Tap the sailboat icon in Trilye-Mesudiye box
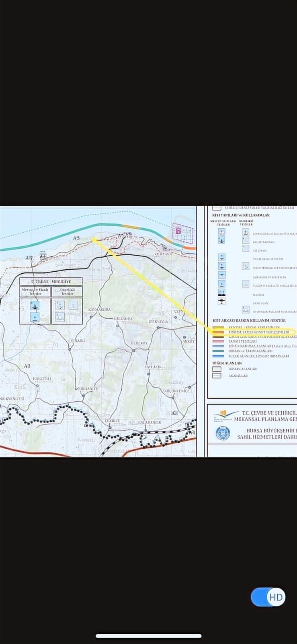 click(x=35, y=306)
